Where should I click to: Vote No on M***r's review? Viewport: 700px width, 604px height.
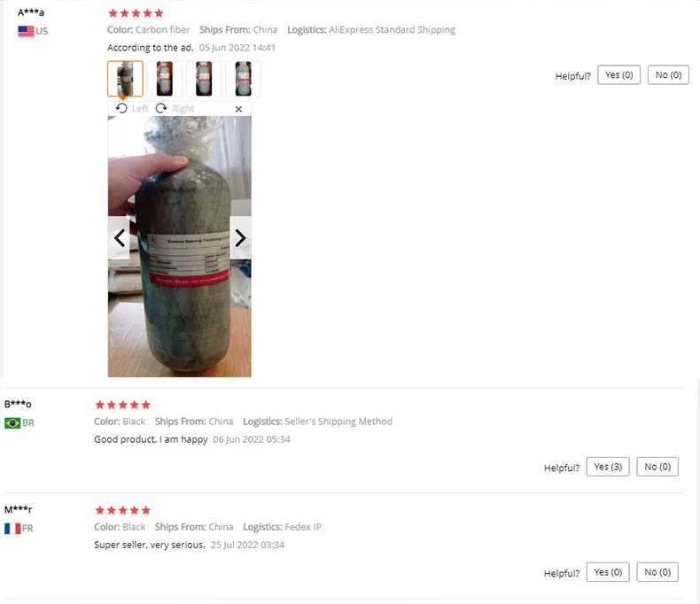[x=657, y=572]
